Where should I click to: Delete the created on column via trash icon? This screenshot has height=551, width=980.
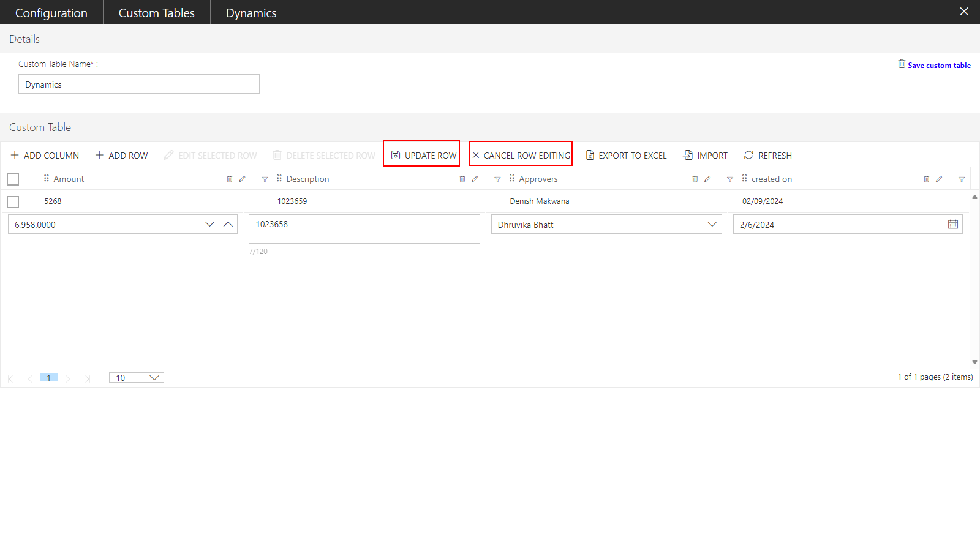(x=927, y=179)
